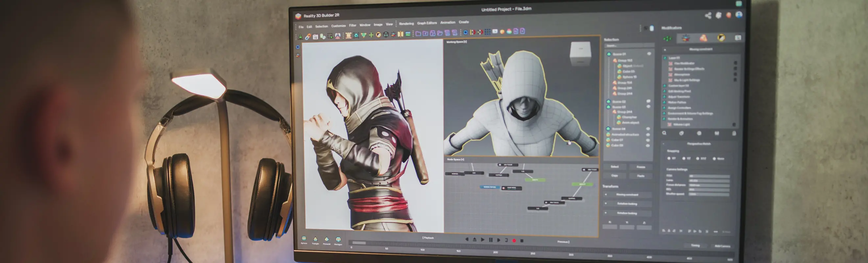This screenshot has height=263, width=868.
Task: Click the Select button in Selection panel
Action: (x=615, y=167)
